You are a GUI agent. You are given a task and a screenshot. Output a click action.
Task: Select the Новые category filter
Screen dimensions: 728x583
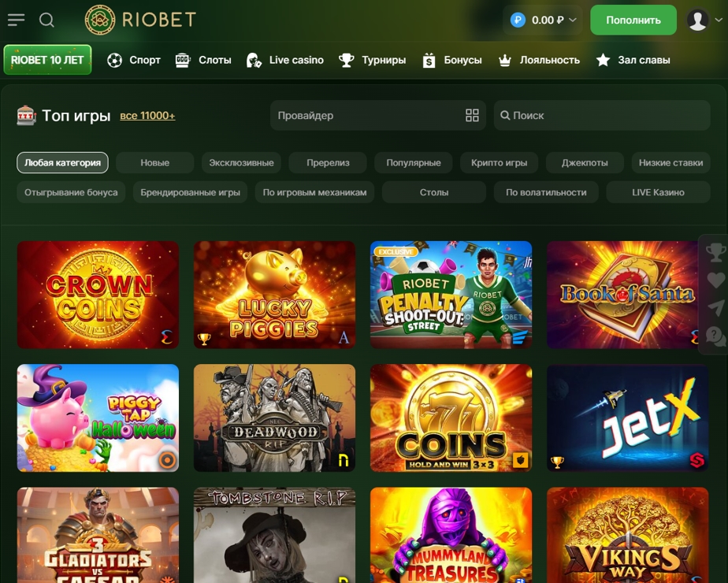[155, 163]
